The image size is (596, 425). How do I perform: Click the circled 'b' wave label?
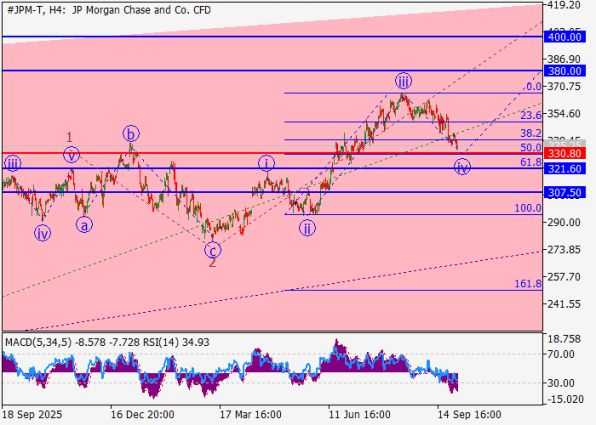pos(131,134)
